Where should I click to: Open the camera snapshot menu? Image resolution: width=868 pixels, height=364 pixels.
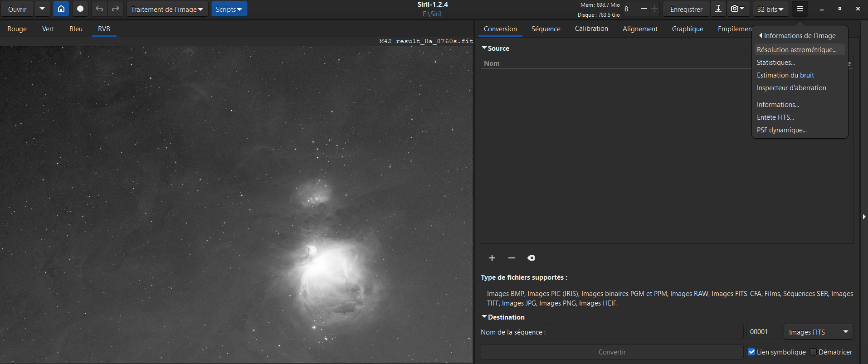click(737, 9)
